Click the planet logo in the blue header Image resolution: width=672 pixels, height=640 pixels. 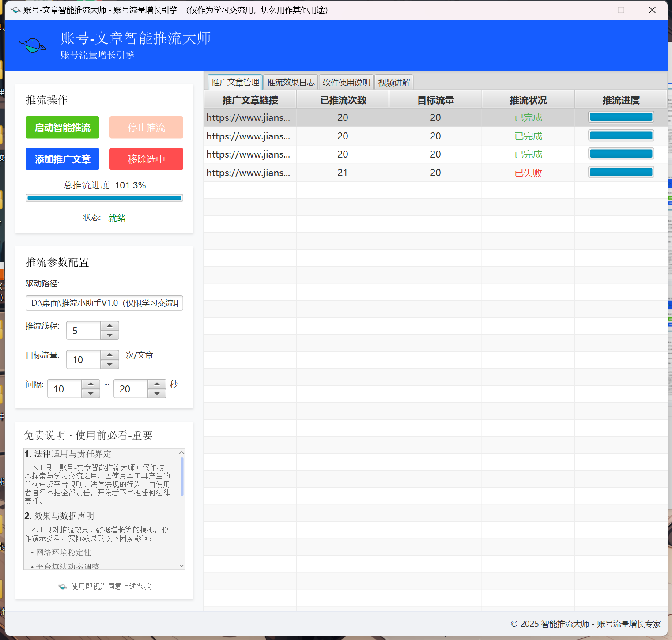click(x=33, y=45)
